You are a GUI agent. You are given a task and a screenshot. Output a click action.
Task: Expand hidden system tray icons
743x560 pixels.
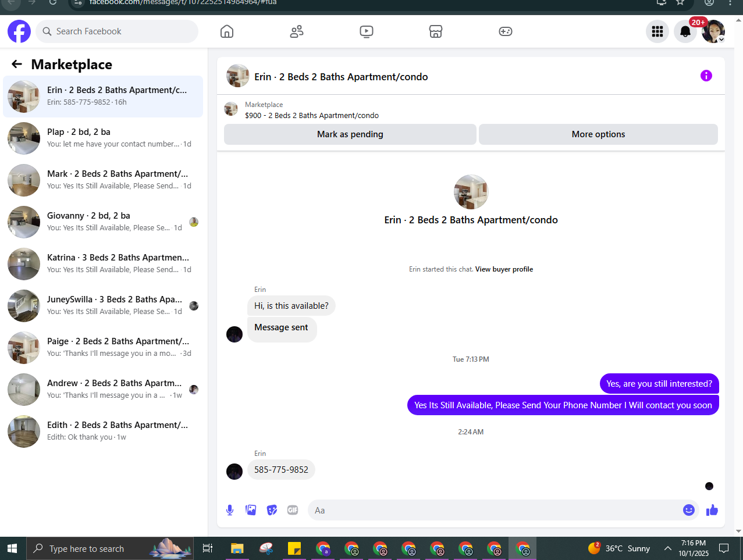pyautogui.click(x=668, y=548)
